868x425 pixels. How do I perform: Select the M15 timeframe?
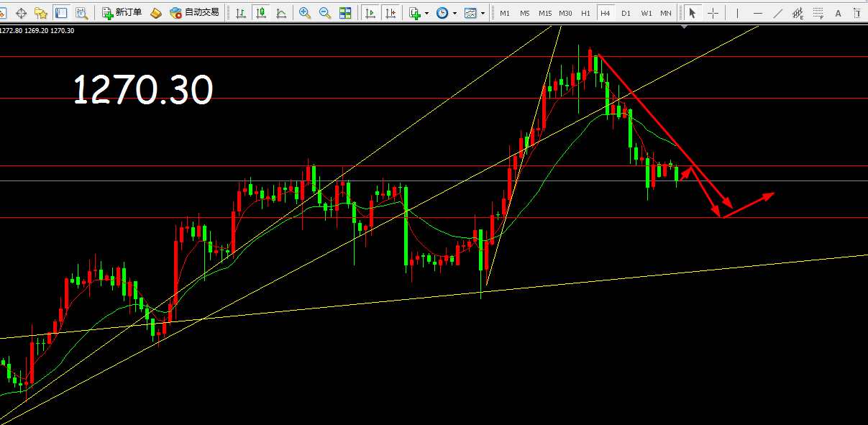coord(545,13)
